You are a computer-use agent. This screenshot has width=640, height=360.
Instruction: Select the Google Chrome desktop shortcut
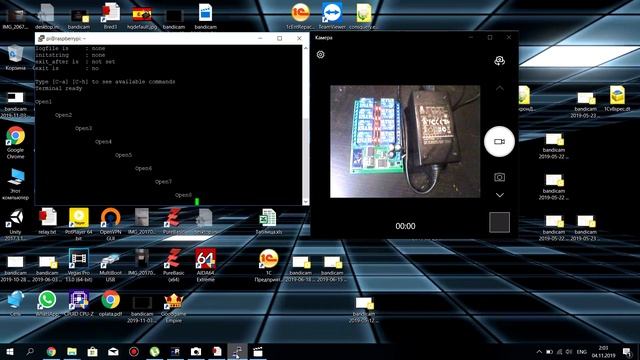(16, 143)
